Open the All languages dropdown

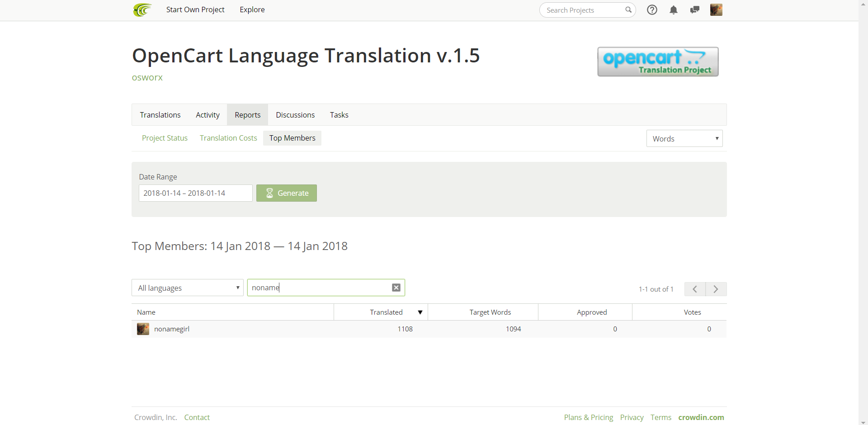pos(188,288)
